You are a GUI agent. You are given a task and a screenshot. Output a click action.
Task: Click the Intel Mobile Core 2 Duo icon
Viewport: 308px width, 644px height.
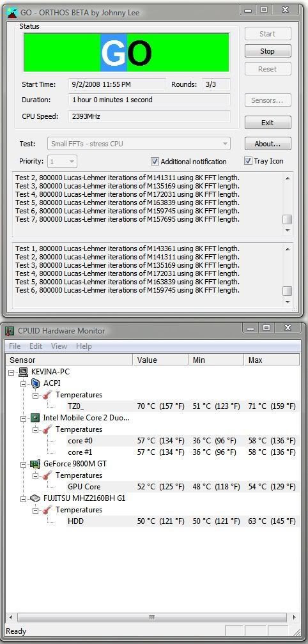point(36,418)
